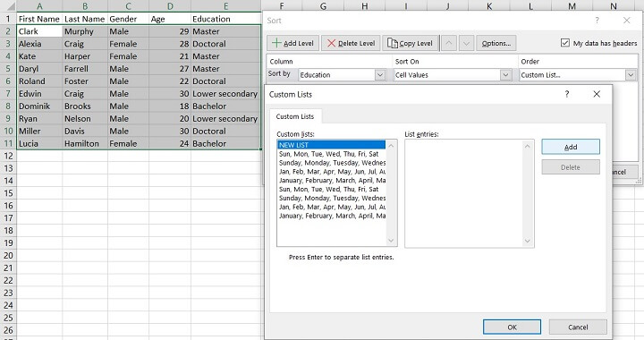
Task: Click the First Name header cell
Action: [x=39, y=19]
